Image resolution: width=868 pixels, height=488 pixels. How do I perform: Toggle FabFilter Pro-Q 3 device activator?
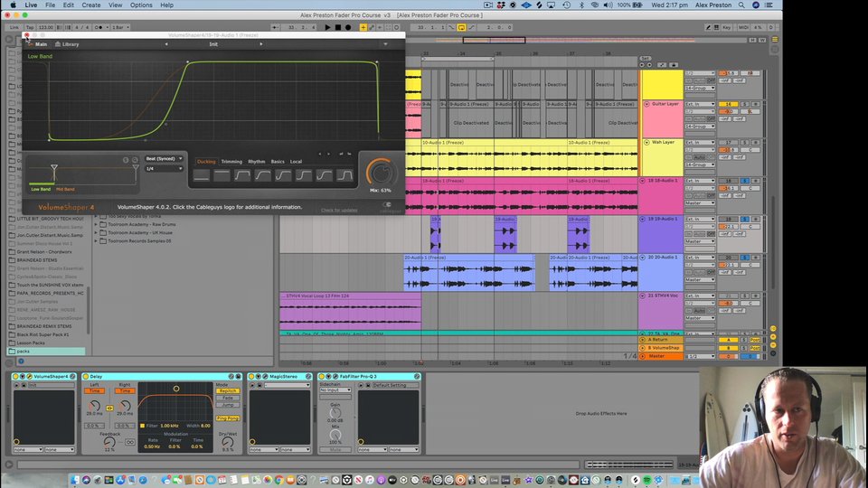[322, 376]
